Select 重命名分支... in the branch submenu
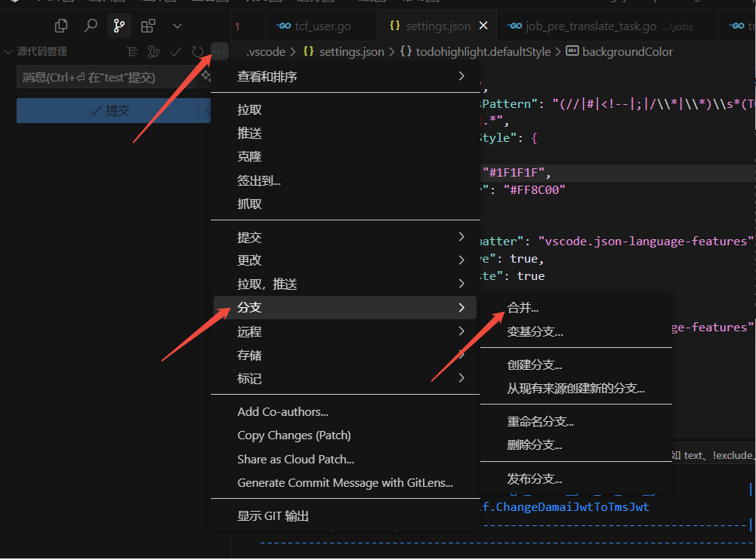The image size is (756, 560). 575,422
